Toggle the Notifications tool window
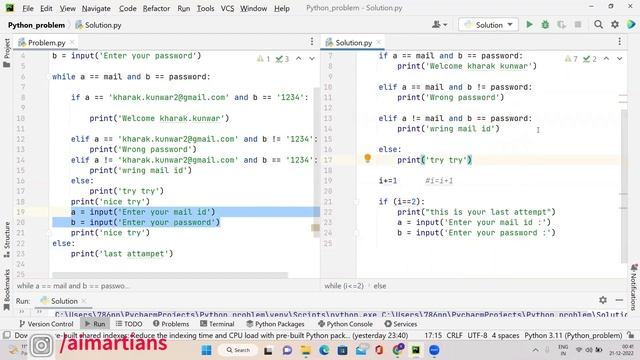Screen dimensions: 640x360 tap(633, 287)
